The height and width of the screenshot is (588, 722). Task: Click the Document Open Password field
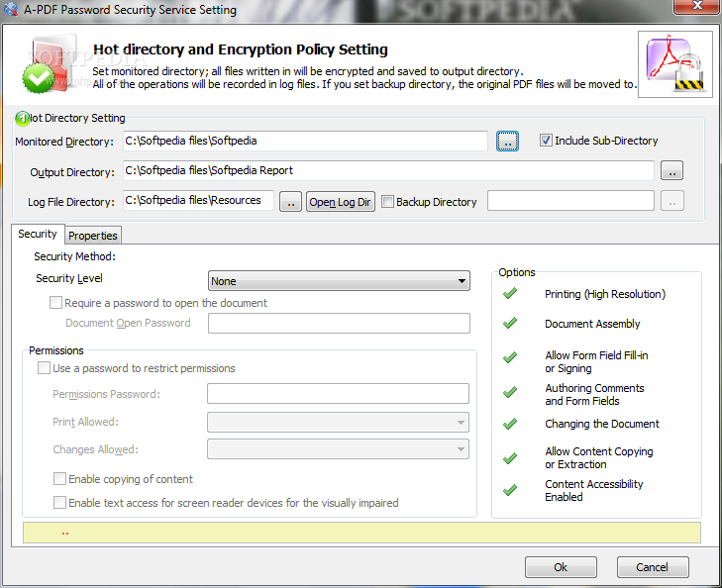pyautogui.click(x=339, y=323)
